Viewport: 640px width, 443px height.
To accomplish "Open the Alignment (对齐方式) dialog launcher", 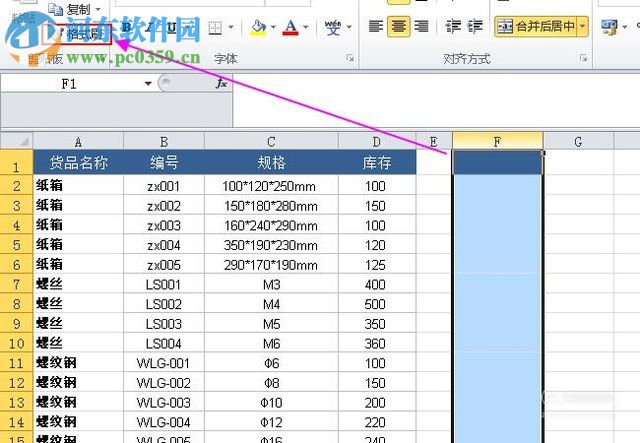I will pos(584,58).
